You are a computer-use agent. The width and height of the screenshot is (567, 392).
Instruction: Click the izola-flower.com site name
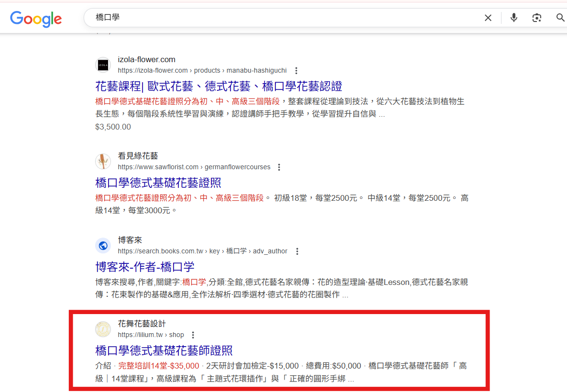pos(146,60)
